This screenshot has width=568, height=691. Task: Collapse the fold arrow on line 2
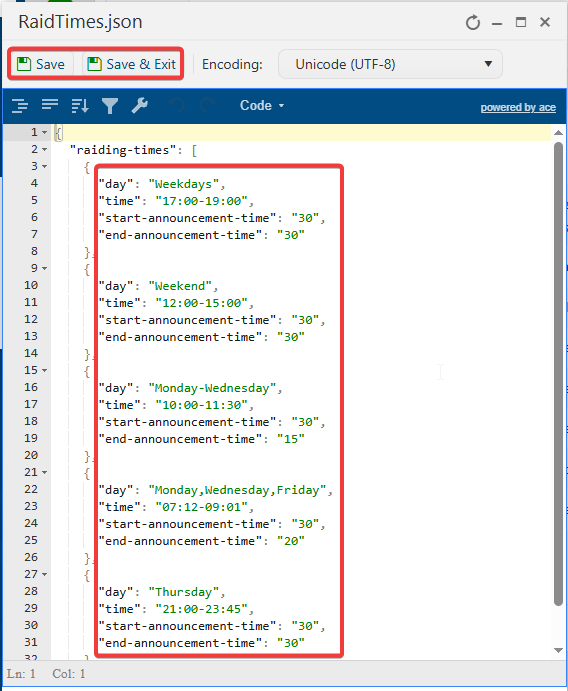pos(45,149)
